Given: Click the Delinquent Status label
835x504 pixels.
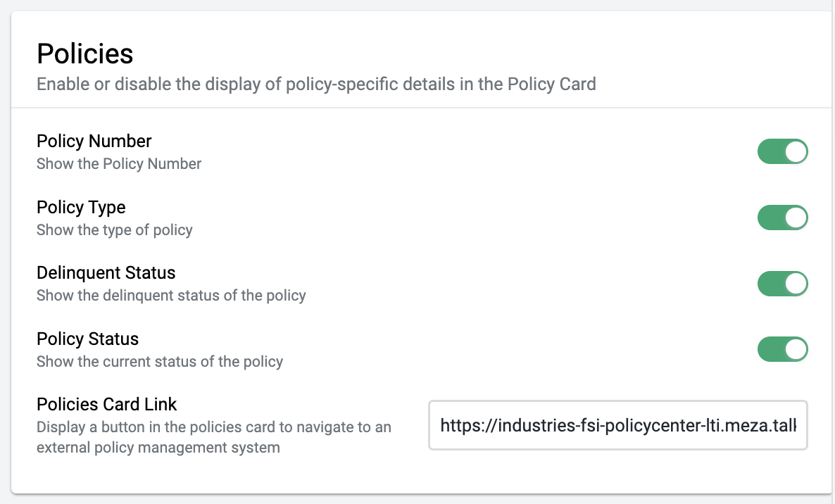Looking at the screenshot, I should [106, 272].
